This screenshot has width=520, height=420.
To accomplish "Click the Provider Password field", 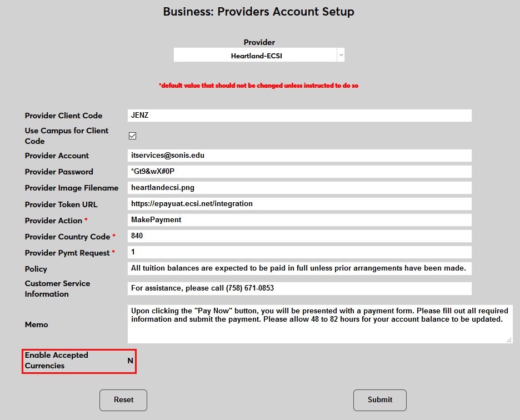I will tap(299, 172).
